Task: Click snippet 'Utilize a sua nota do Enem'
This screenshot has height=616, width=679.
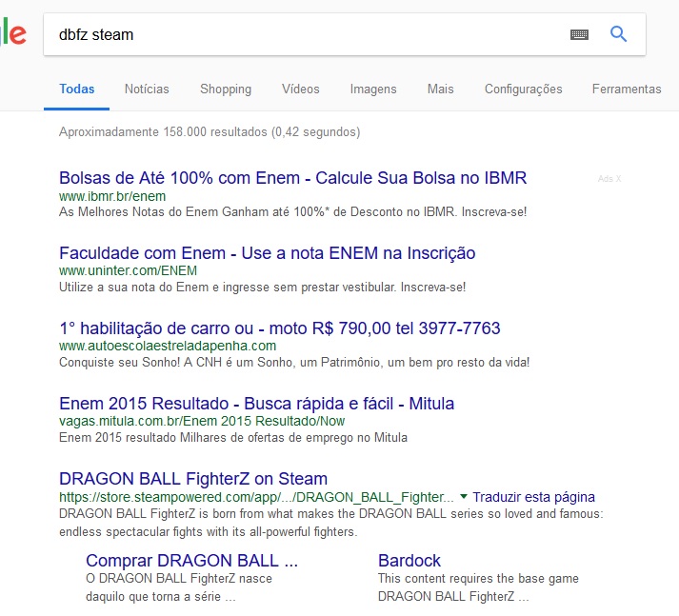Action: pyautogui.click(x=263, y=287)
